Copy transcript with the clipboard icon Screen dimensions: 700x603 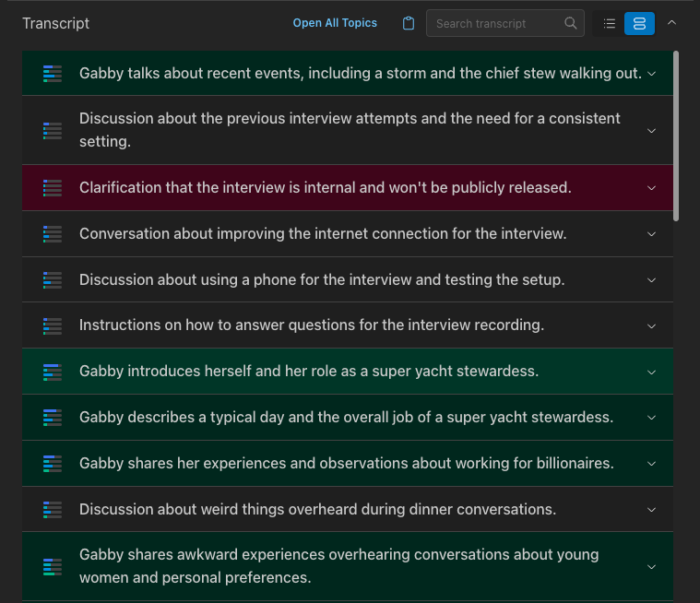[x=409, y=23]
